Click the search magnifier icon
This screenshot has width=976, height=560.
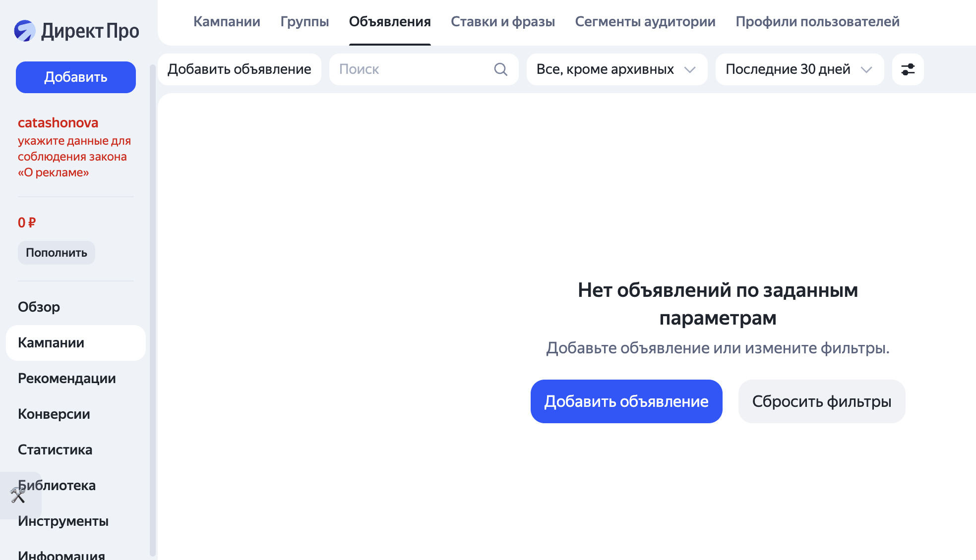tap(501, 69)
